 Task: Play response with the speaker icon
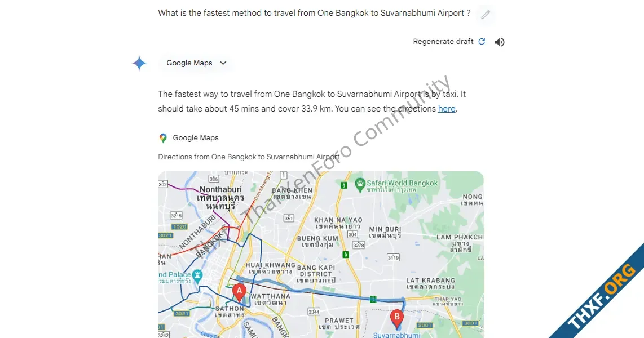tap(500, 42)
